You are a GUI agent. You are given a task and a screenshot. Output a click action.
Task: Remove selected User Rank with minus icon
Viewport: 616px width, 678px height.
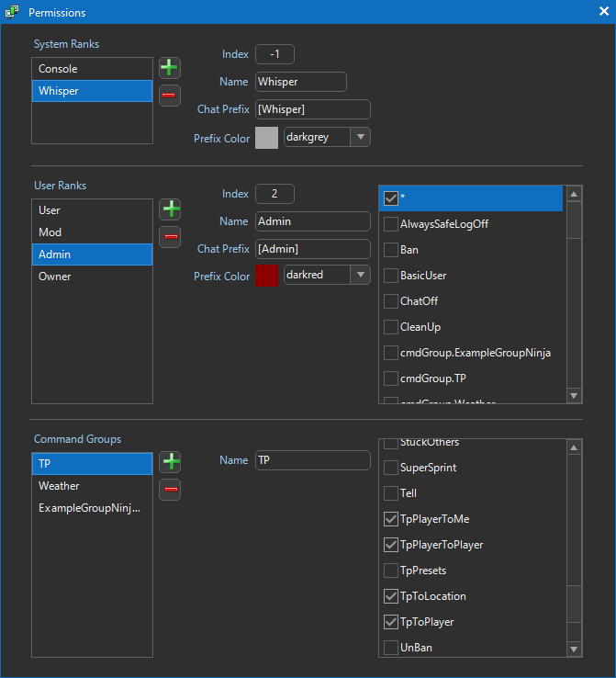pos(170,237)
